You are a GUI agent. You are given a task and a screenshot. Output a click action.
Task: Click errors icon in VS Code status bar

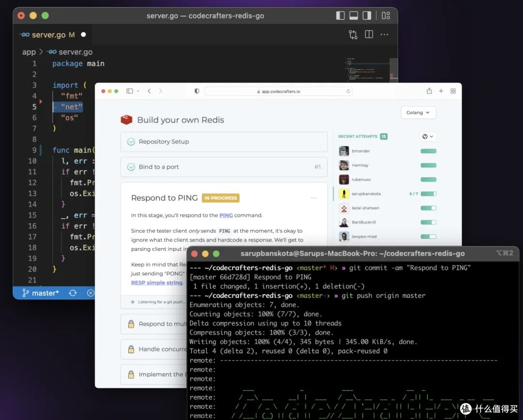pos(91,293)
